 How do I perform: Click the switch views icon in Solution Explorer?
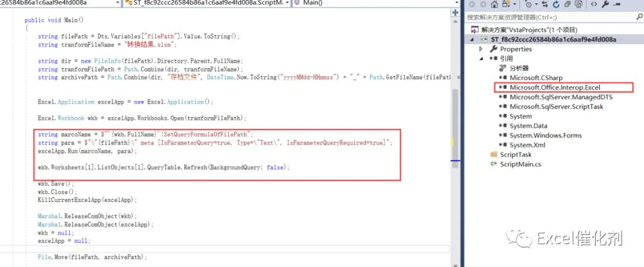tap(506, 5)
